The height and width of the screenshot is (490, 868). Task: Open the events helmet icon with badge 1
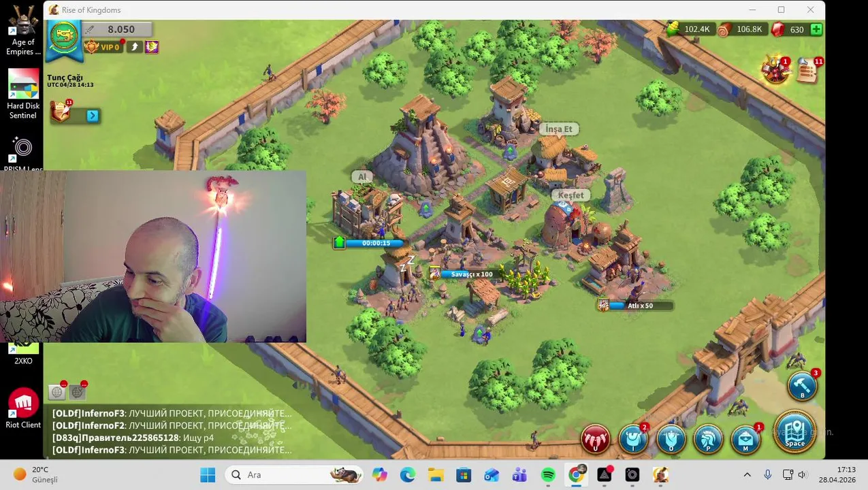[775, 70]
